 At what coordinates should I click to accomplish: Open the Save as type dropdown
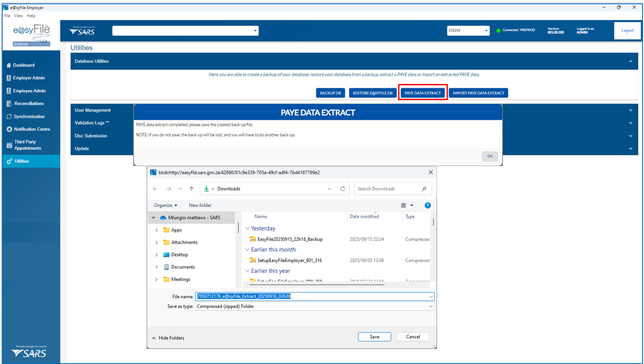(x=431, y=307)
